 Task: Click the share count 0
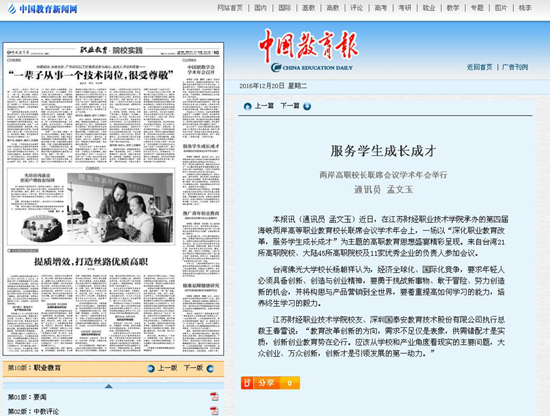tap(289, 383)
